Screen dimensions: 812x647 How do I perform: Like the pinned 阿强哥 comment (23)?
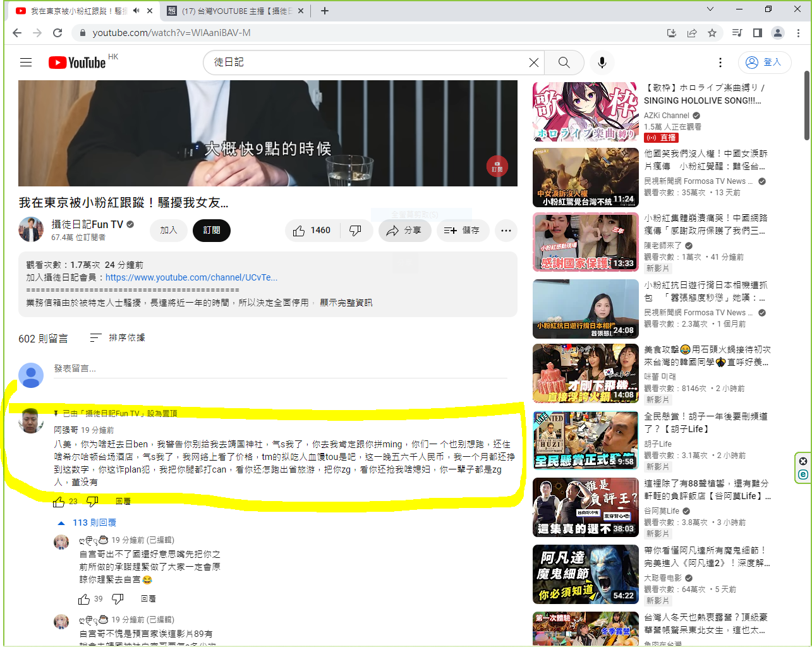pos(59,502)
